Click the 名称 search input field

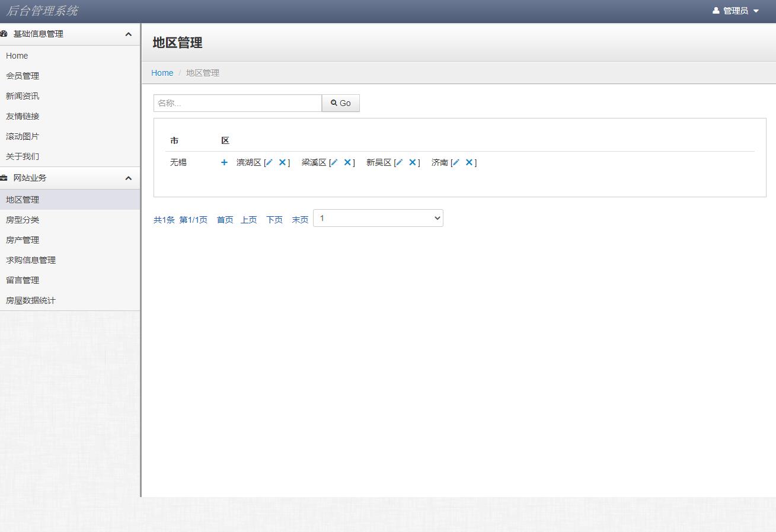tap(237, 102)
